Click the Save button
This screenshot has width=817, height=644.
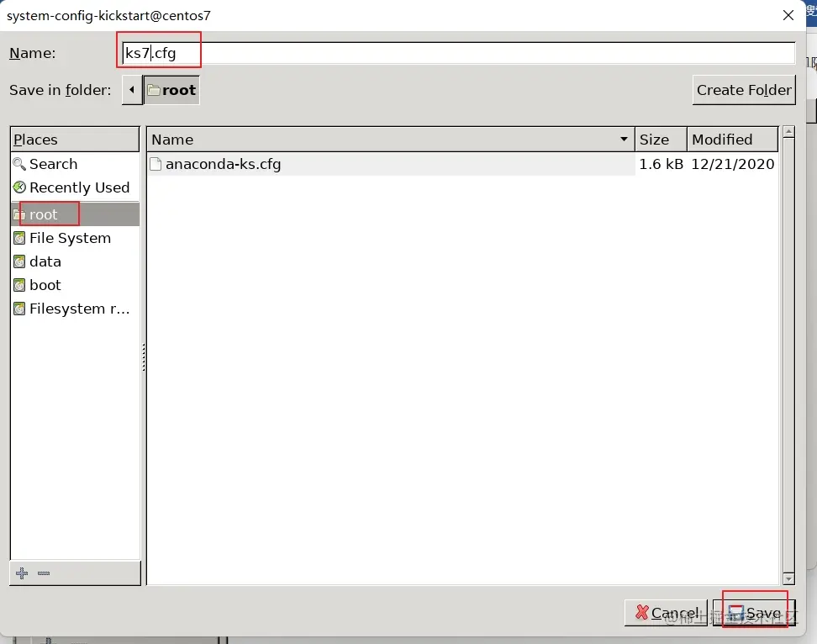tap(754, 613)
